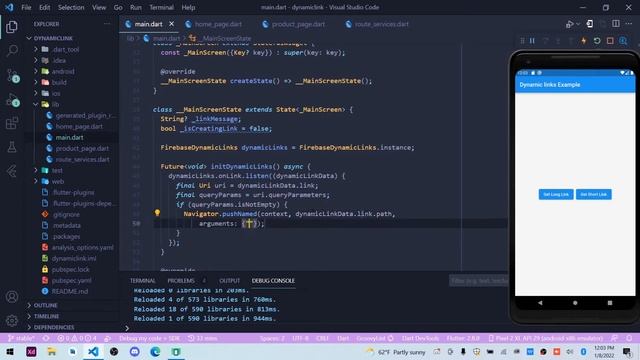Open the Source Control view
The width and height of the screenshot is (640, 360).
(12, 76)
